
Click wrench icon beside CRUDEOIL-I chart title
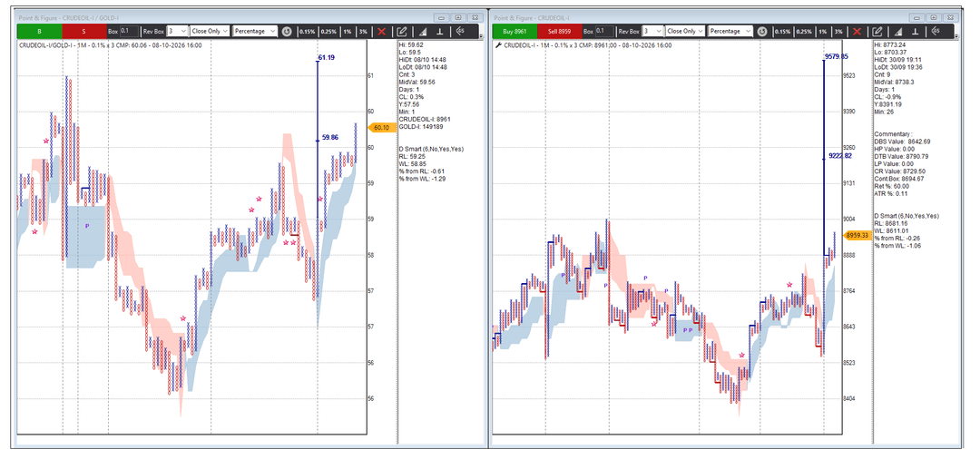point(498,45)
